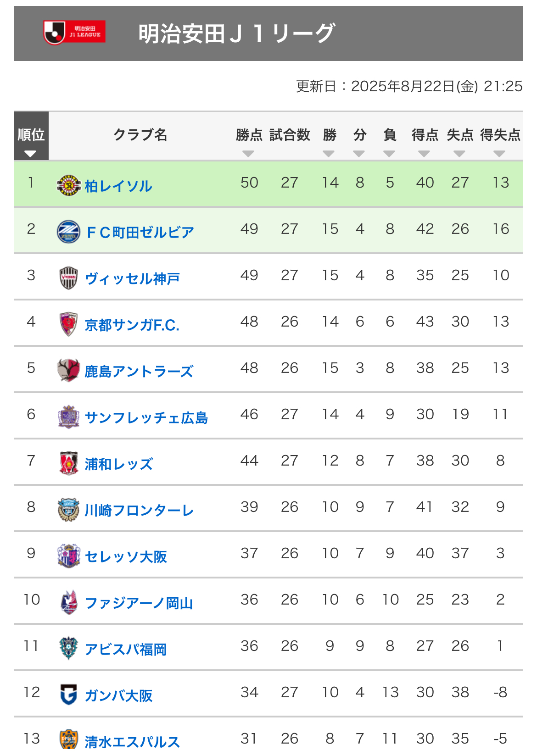537x756 pixels.
Task: Click the Gamba Osaka club crest
Action: (69, 695)
